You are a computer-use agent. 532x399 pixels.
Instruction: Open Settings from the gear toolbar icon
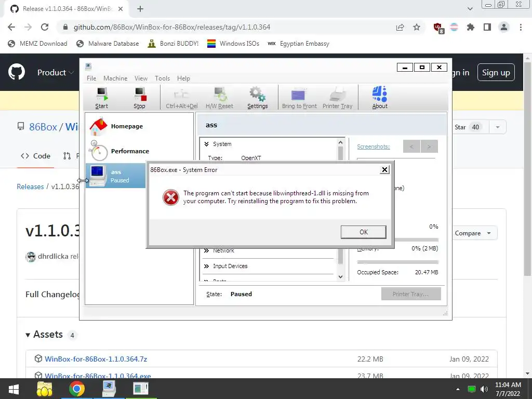click(258, 98)
